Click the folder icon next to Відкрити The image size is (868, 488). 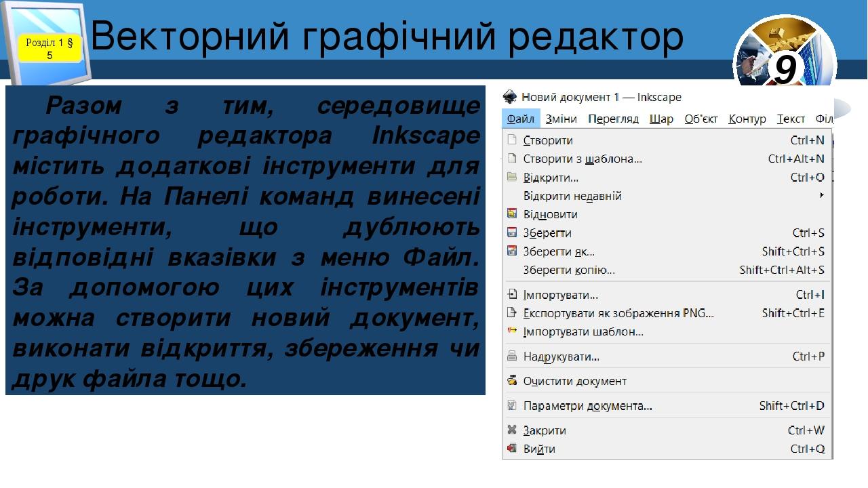coord(512,177)
